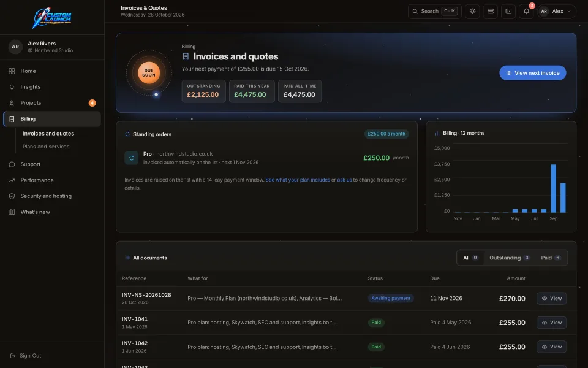Viewport: 588px width, 368px height.
Task: View invoice INV-NS-20261028
Action: (x=551, y=299)
